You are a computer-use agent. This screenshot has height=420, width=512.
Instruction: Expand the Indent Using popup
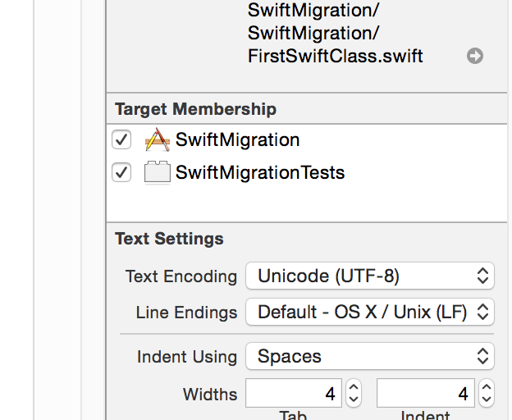[x=369, y=357]
